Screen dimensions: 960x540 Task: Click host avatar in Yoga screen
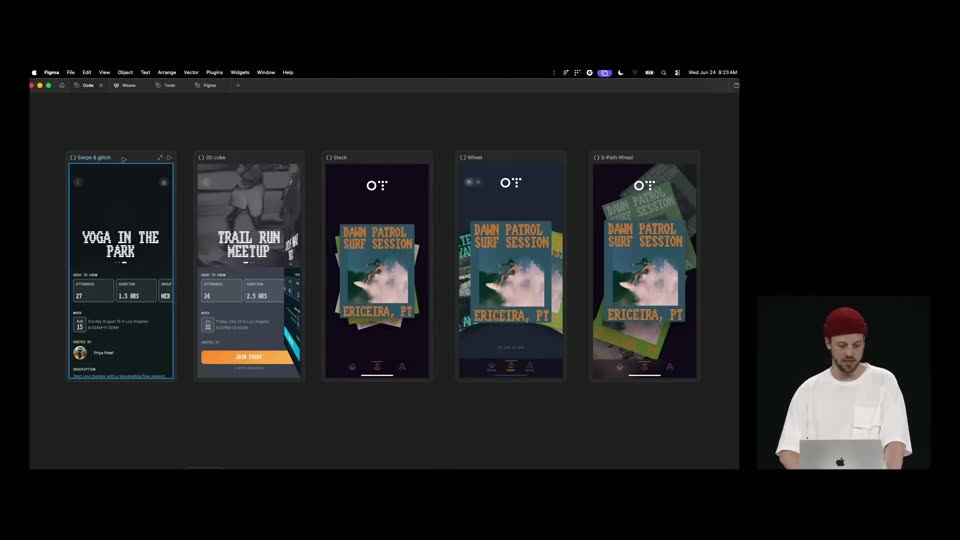(80, 353)
